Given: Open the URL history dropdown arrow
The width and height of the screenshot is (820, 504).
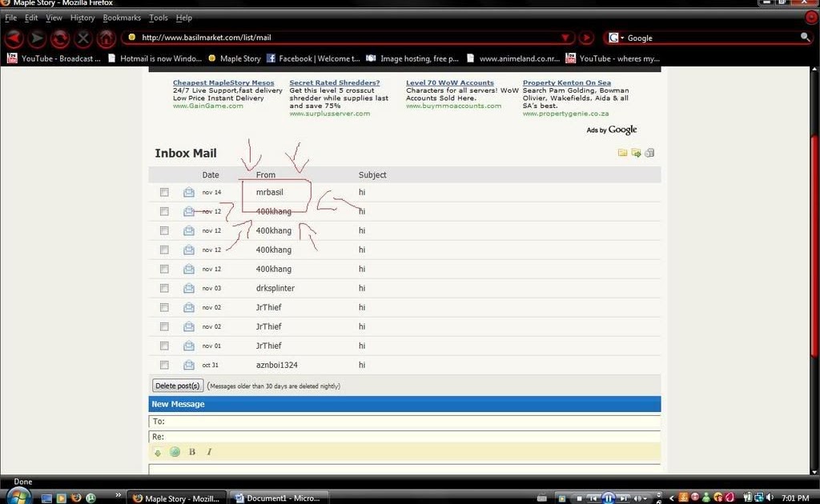Looking at the screenshot, I should (566, 38).
